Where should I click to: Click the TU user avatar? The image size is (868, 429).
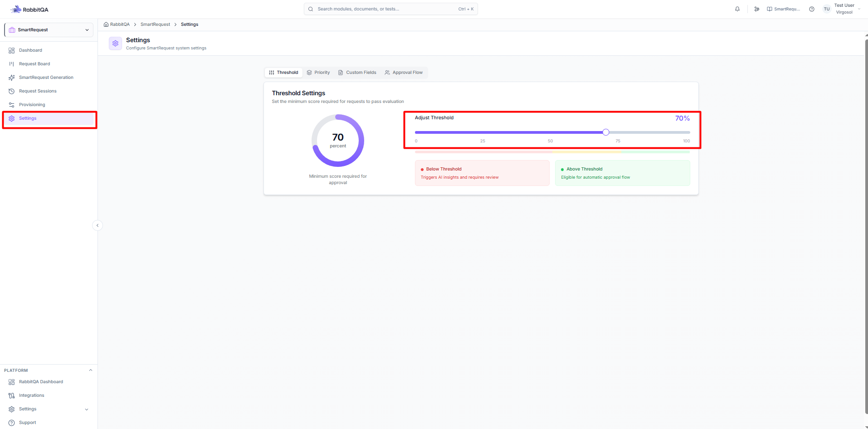point(827,9)
